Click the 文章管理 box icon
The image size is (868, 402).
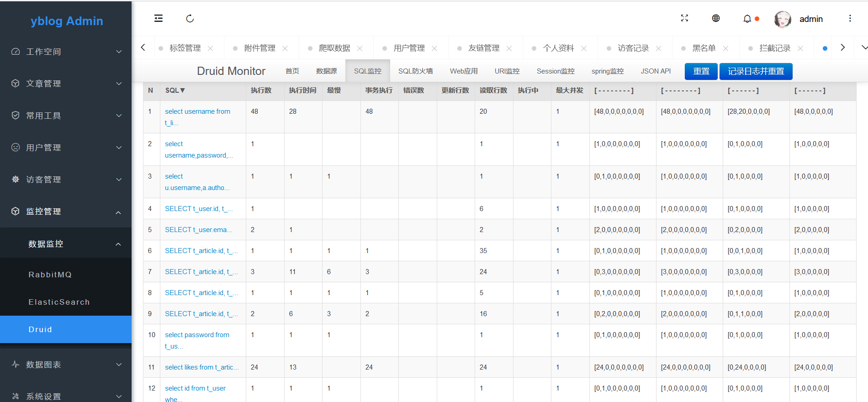[16, 84]
